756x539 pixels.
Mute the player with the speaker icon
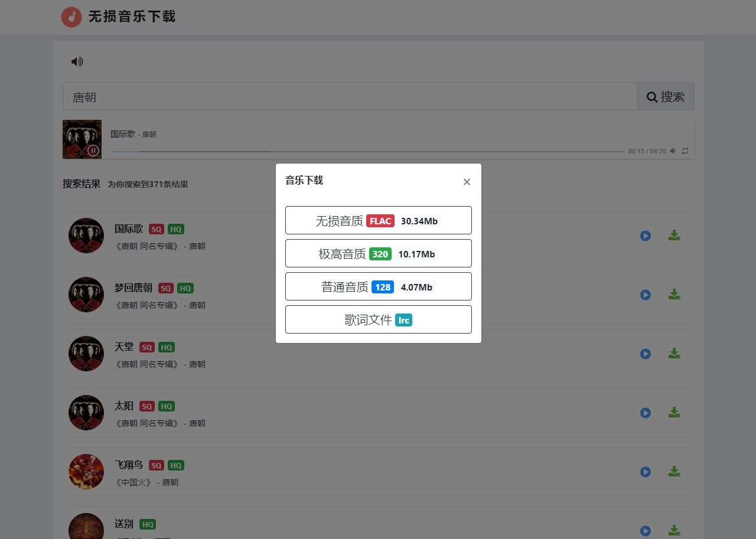click(x=673, y=151)
